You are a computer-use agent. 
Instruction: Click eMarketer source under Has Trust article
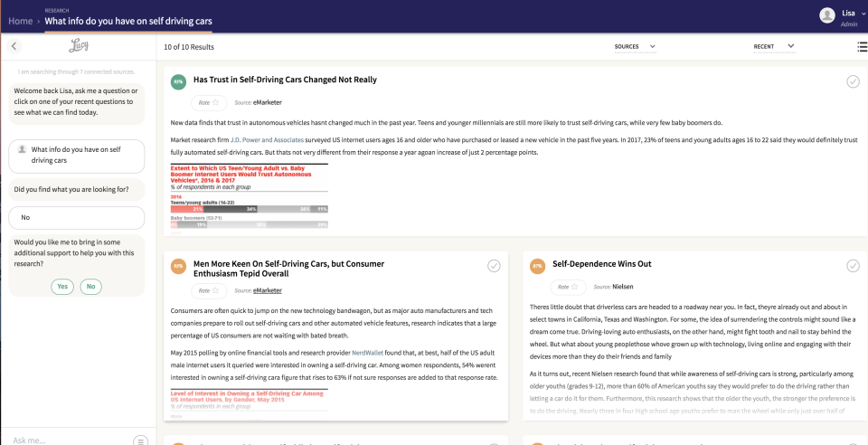click(x=268, y=103)
